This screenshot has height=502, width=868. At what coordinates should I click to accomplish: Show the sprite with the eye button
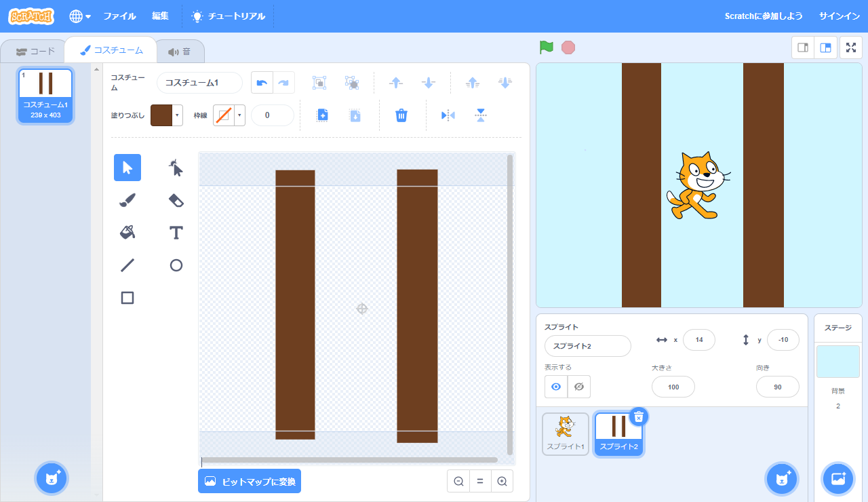pos(556,387)
